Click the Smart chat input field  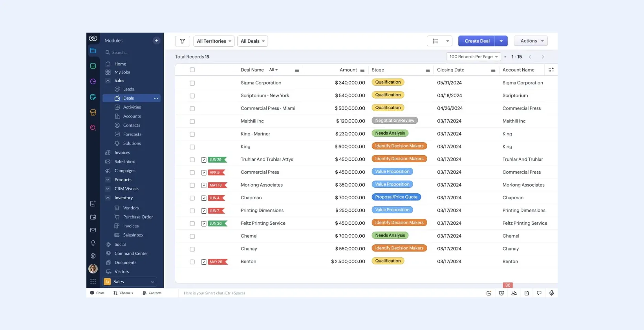330,293
